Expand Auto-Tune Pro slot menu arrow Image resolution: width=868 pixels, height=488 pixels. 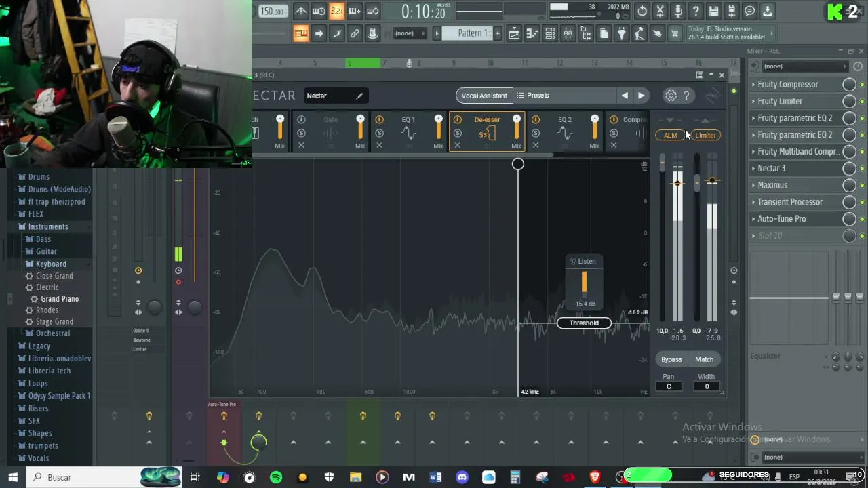[x=753, y=219]
